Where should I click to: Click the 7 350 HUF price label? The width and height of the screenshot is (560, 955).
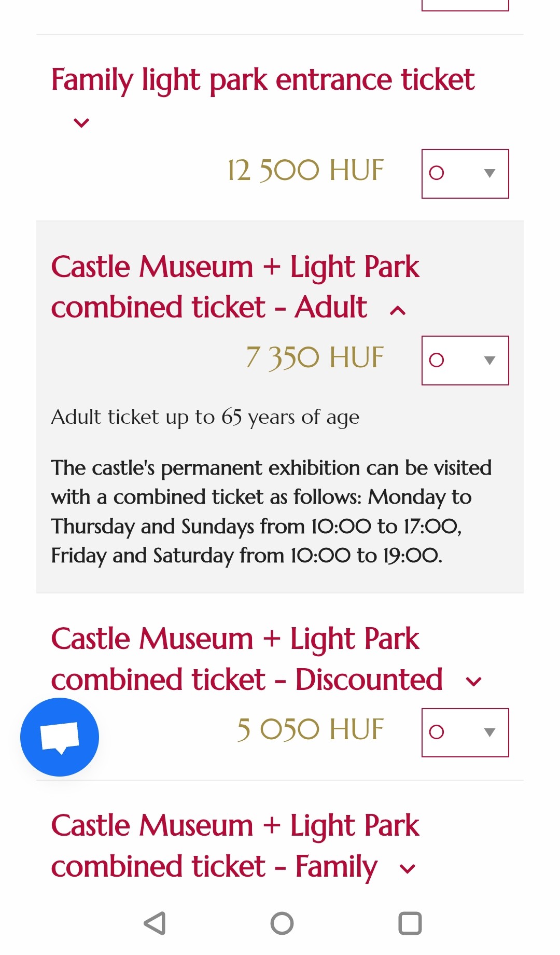315,357
